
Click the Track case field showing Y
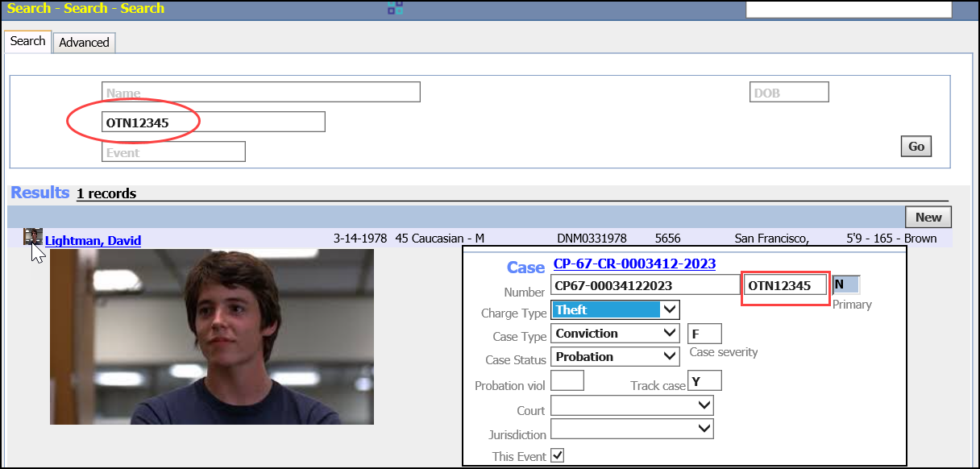[x=704, y=380]
